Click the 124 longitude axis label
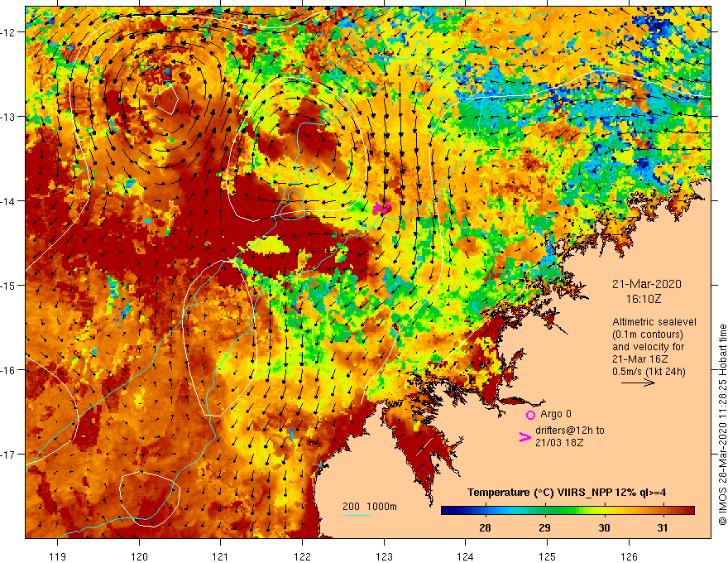The image size is (728, 563). [466, 556]
